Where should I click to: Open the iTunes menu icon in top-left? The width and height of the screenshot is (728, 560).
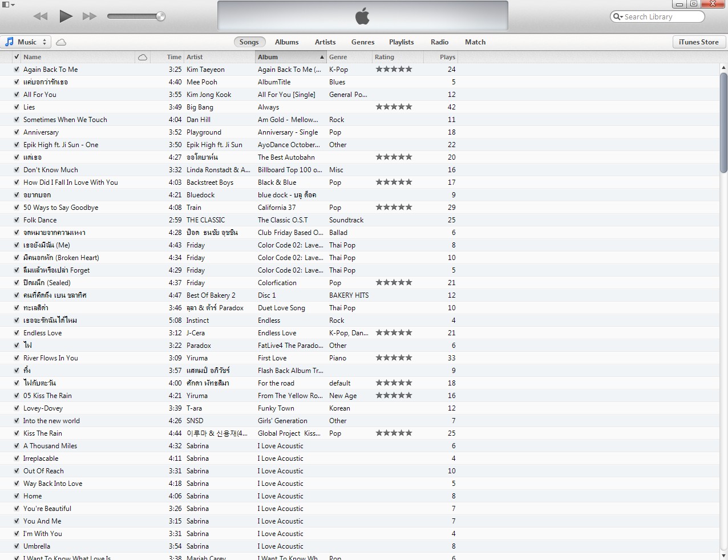[8, 5]
